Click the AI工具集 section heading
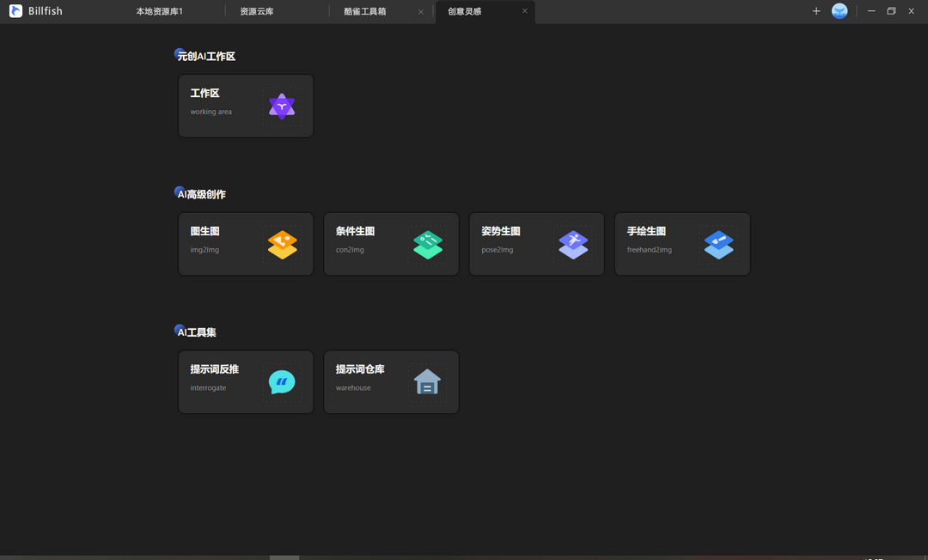This screenshot has height=560, width=928. [x=195, y=332]
